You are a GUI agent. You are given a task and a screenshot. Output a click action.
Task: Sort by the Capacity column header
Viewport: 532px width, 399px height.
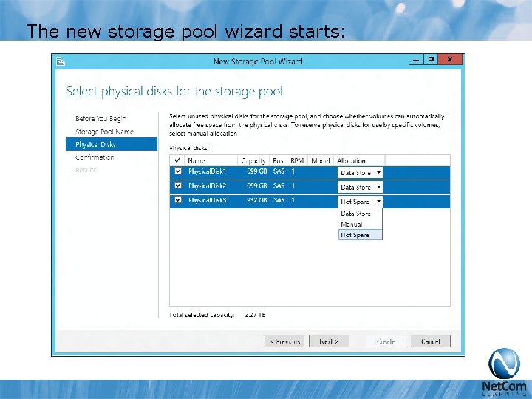coord(253,160)
